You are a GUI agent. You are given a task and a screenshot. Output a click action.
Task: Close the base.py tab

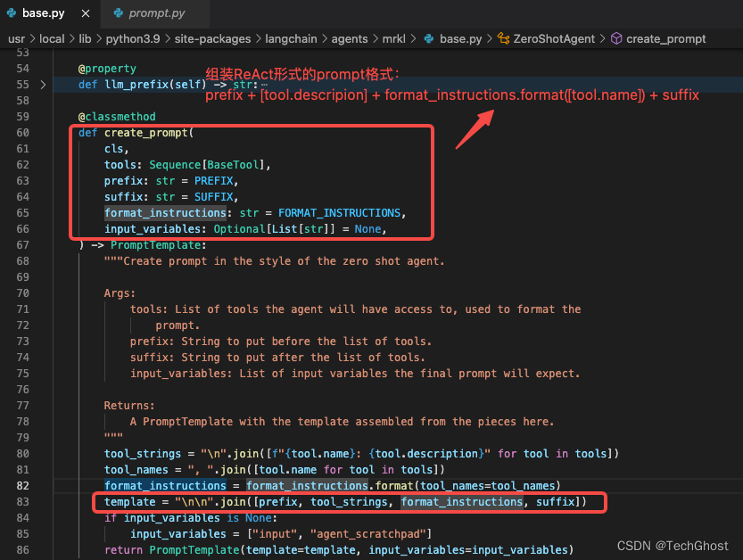[86, 13]
